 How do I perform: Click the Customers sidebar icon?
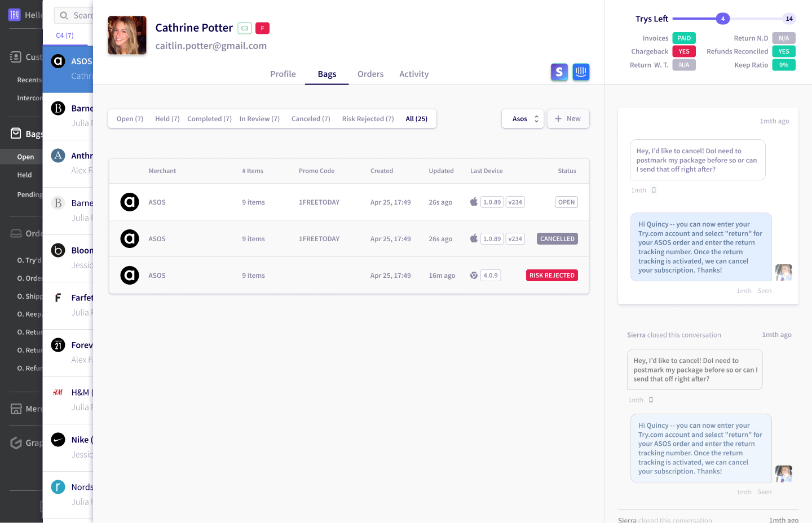[x=16, y=57]
